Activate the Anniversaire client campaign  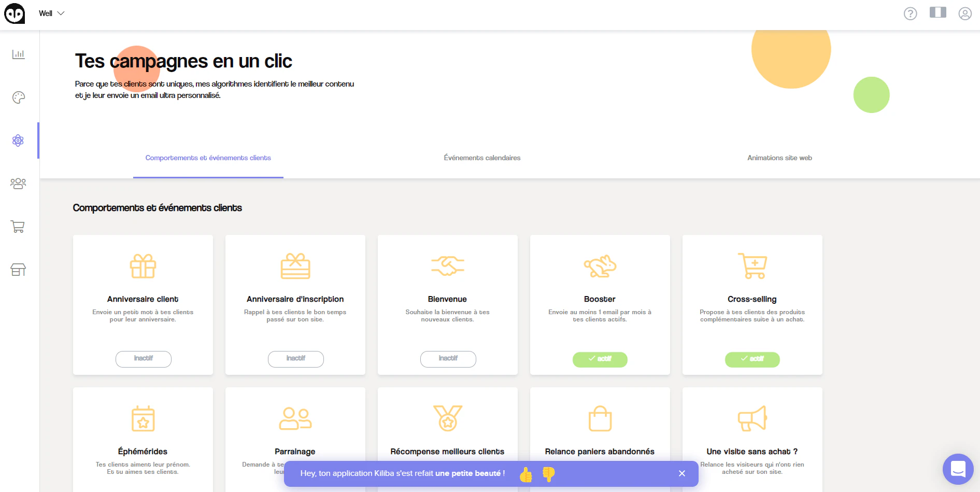coord(143,359)
